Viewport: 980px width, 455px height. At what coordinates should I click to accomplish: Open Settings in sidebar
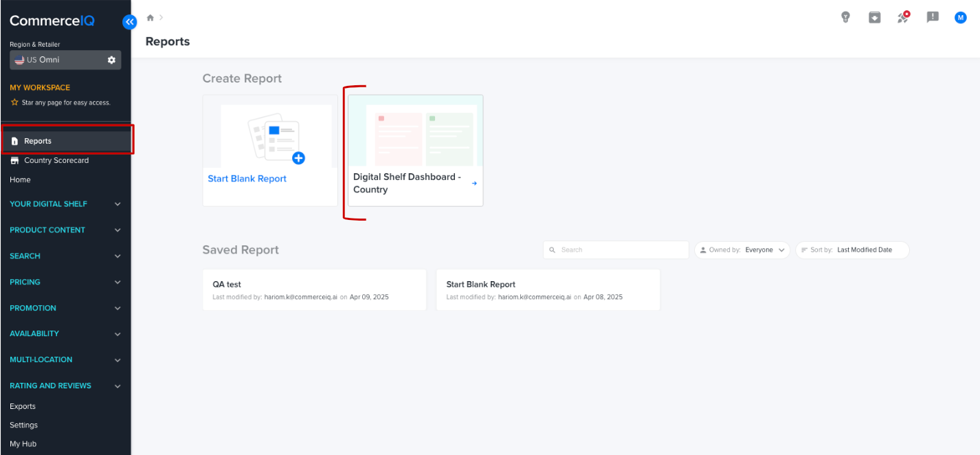point(24,425)
